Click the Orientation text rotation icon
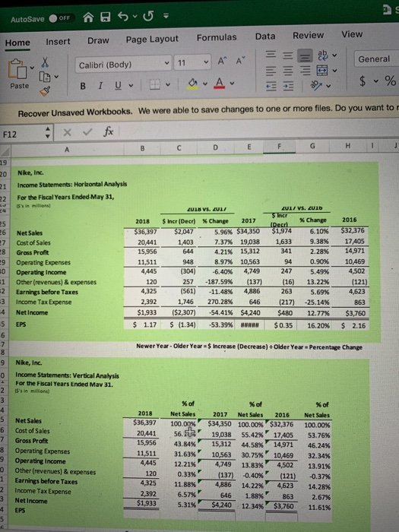 click(x=316, y=86)
